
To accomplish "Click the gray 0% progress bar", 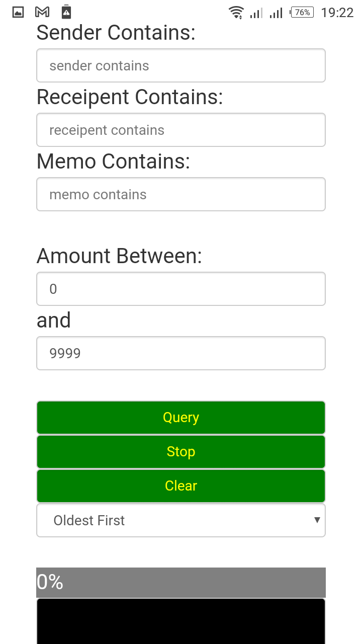I will click(x=181, y=583).
